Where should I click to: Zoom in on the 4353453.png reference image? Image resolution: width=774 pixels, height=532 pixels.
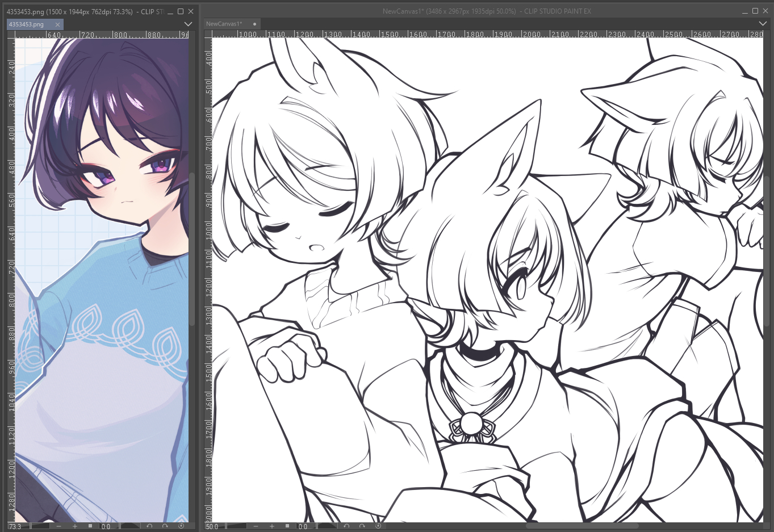(75, 526)
